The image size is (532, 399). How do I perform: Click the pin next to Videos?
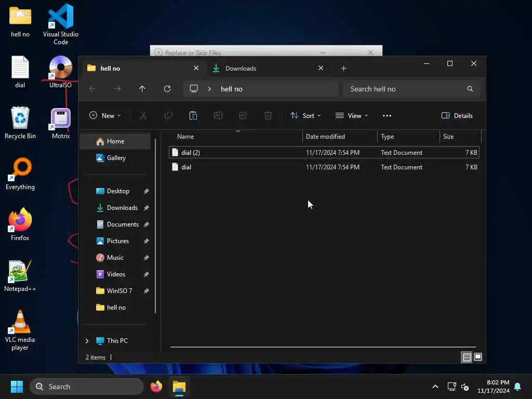(x=146, y=274)
